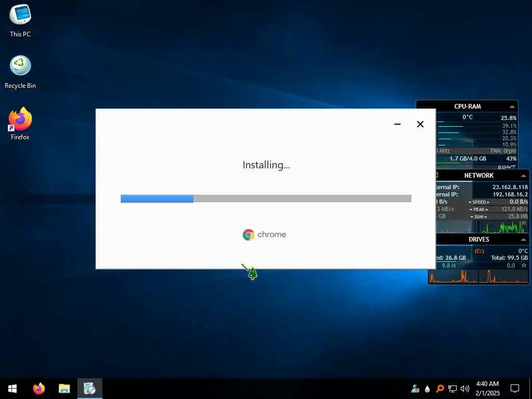Click the installer progress bar

tap(266, 198)
